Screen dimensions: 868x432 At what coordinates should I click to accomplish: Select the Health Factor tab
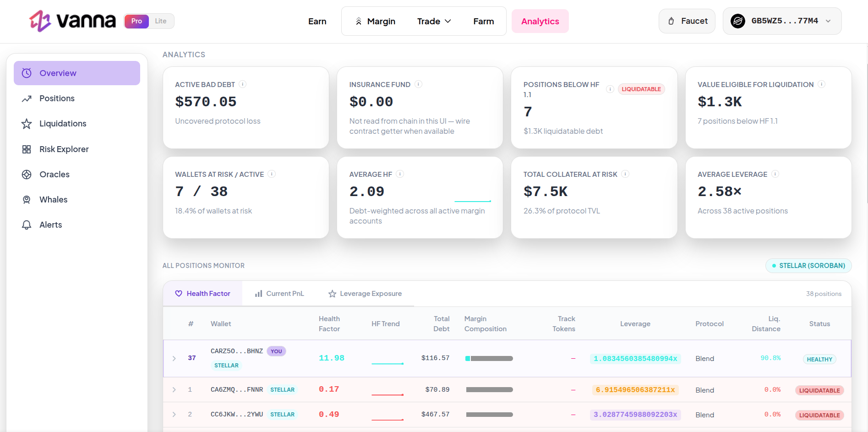click(x=203, y=294)
